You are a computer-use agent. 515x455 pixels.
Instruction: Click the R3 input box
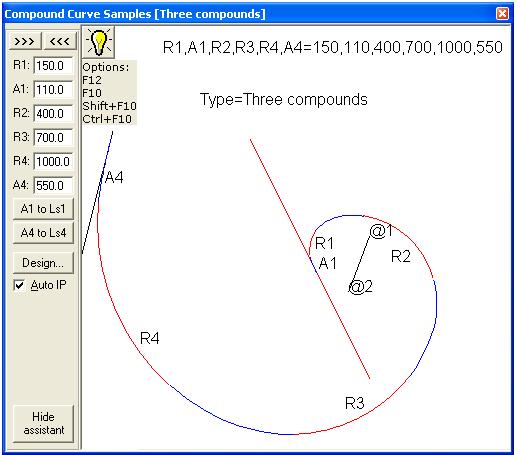pos(53,138)
